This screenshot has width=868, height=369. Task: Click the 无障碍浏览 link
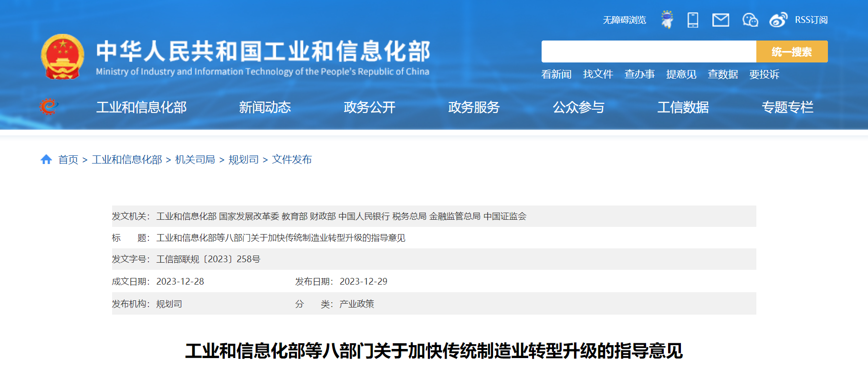624,20
